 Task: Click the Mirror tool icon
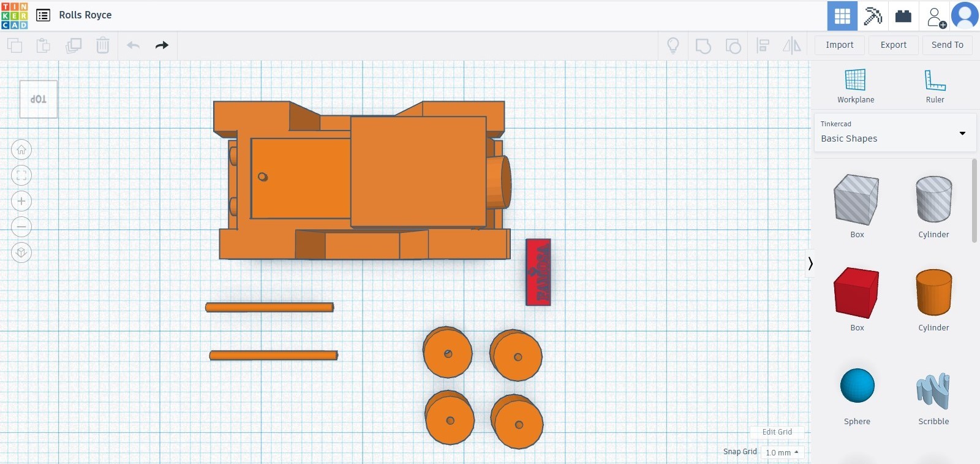click(792, 45)
